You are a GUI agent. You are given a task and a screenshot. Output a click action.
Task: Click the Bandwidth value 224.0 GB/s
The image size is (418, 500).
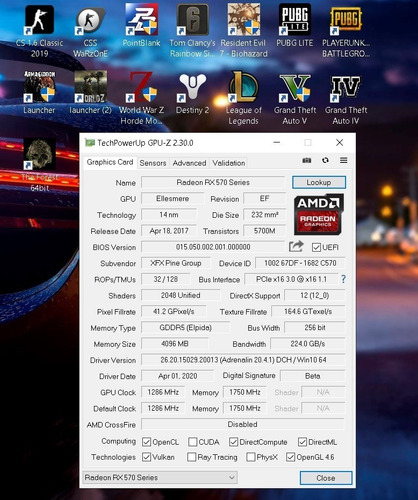point(308,344)
